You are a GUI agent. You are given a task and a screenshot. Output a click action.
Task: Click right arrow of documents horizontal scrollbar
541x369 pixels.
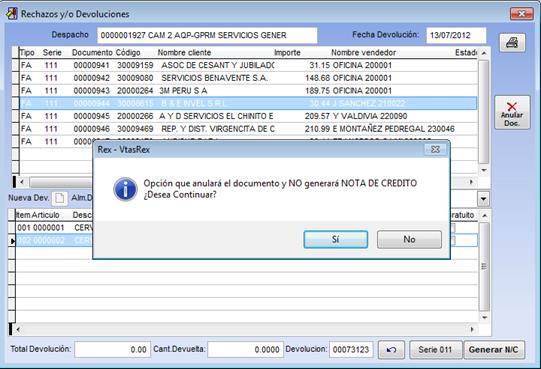coord(471,182)
